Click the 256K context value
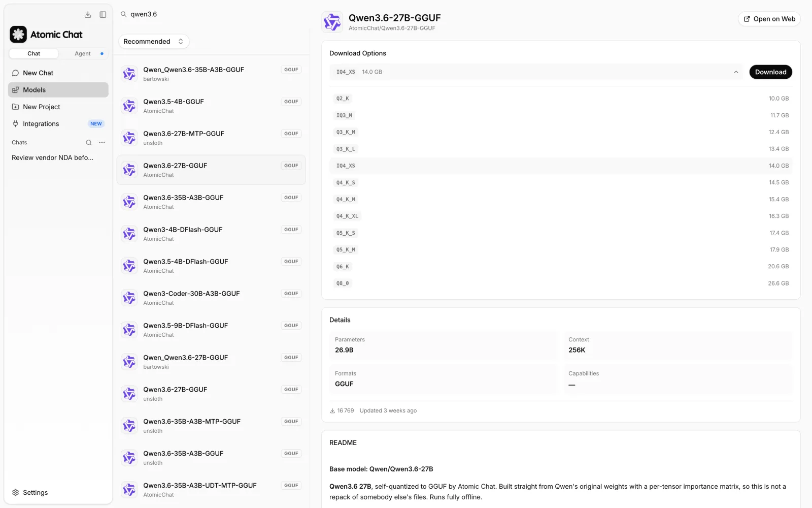The image size is (812, 508). pyautogui.click(x=577, y=350)
